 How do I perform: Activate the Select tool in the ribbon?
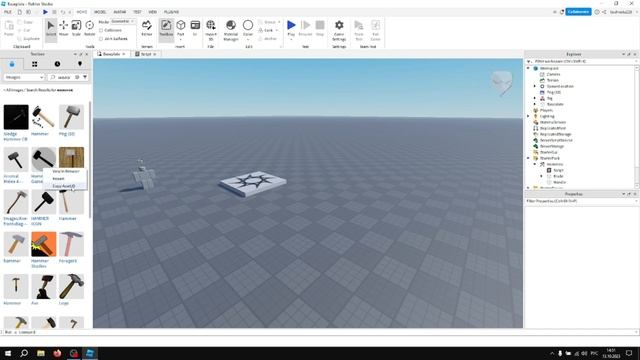51,29
